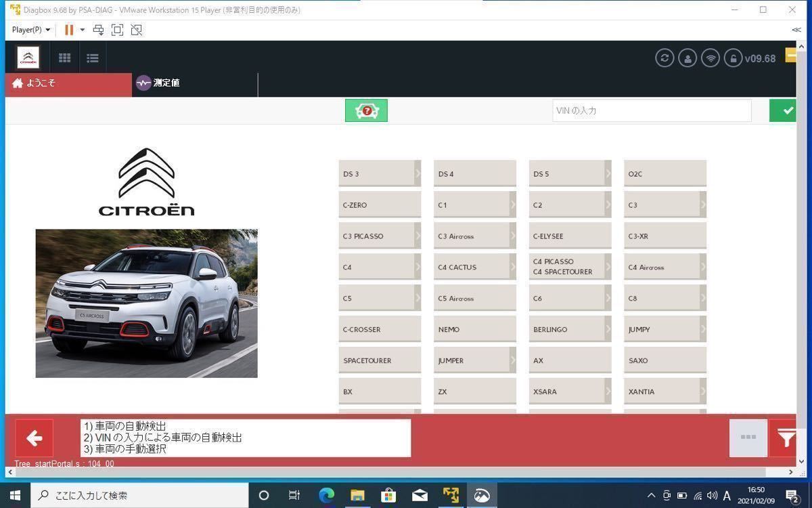Select the SAXO vehicle

pos(665,361)
